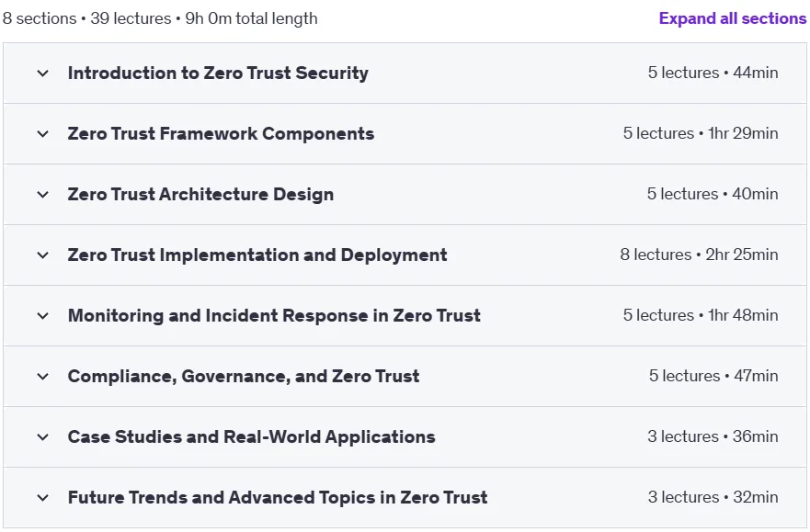Select Zero Trust Implementation and Deployment section title

click(257, 255)
